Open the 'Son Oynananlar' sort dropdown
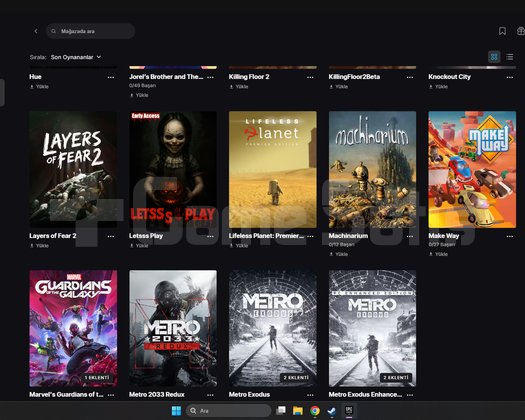The image size is (525, 420). (76, 57)
